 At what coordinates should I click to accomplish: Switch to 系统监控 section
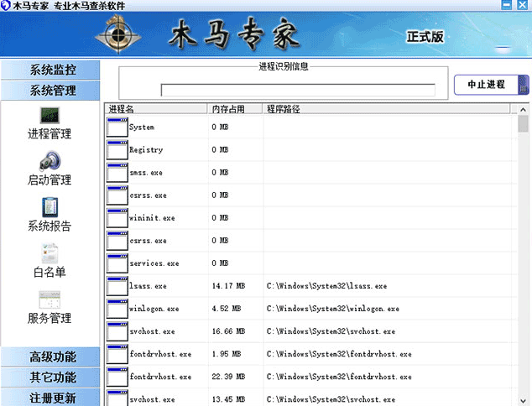click(x=50, y=70)
